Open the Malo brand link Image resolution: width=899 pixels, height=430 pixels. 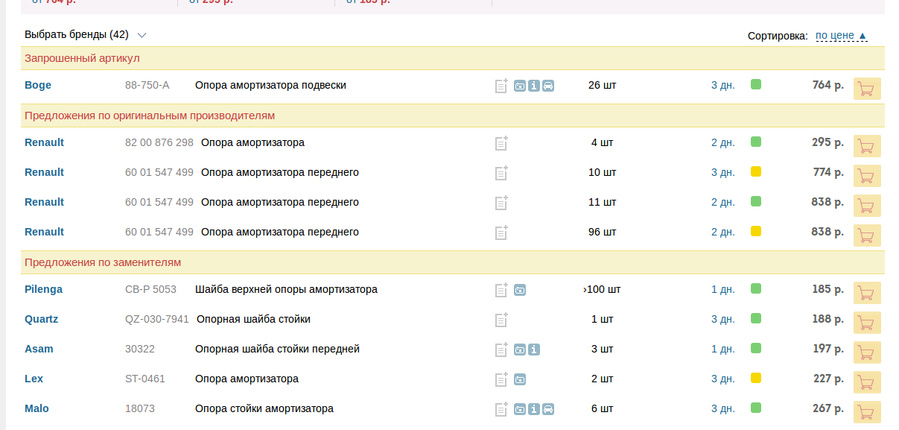coord(37,409)
